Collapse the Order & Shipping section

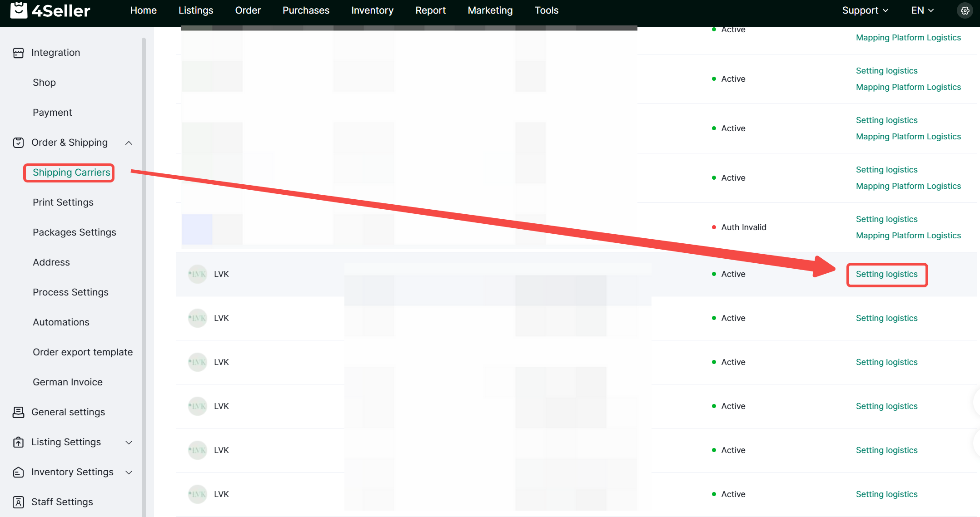tap(129, 143)
